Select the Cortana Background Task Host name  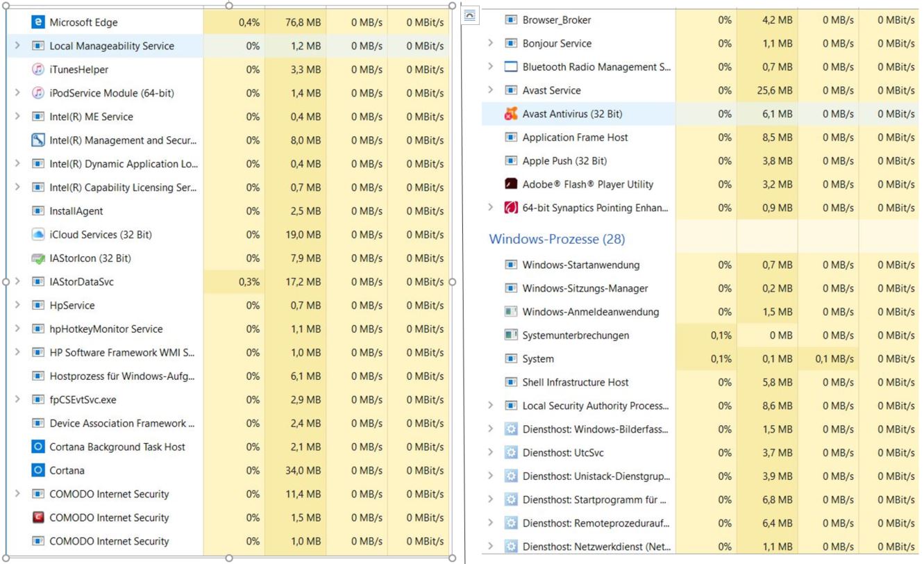point(117,447)
